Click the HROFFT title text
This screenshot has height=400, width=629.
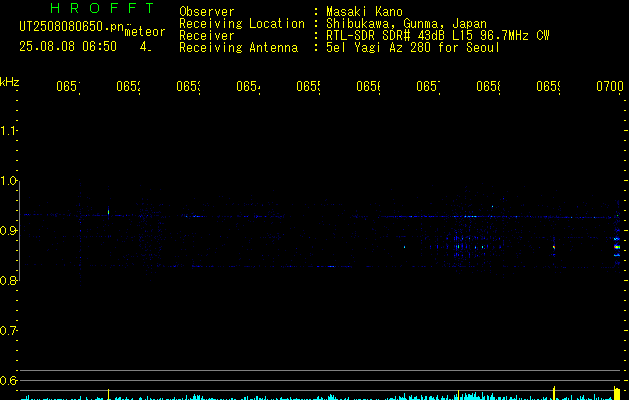pyautogui.click(x=102, y=8)
